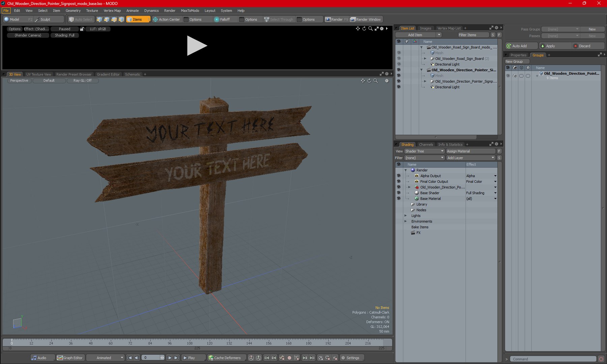Go to last frame in timeline controls
Viewport: 607px width, 364px height.
coord(177,358)
